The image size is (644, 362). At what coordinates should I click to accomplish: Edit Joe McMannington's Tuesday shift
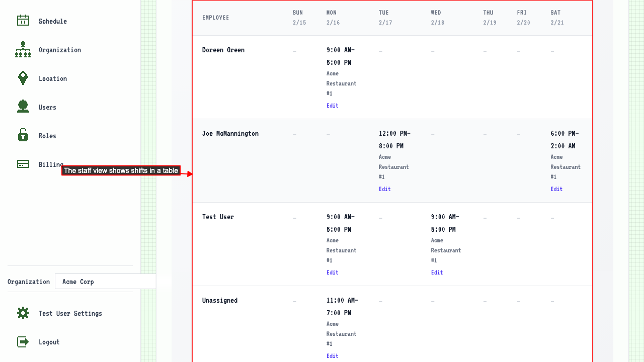pos(384,189)
